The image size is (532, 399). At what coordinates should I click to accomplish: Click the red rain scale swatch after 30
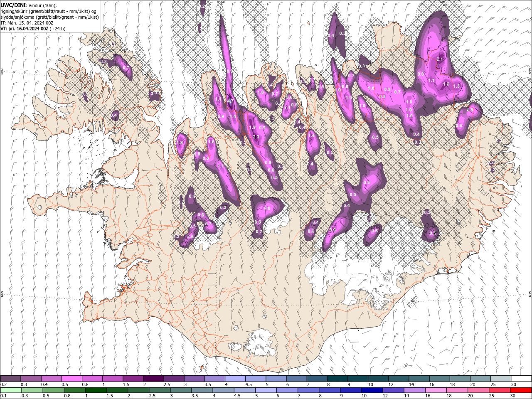point(521,390)
